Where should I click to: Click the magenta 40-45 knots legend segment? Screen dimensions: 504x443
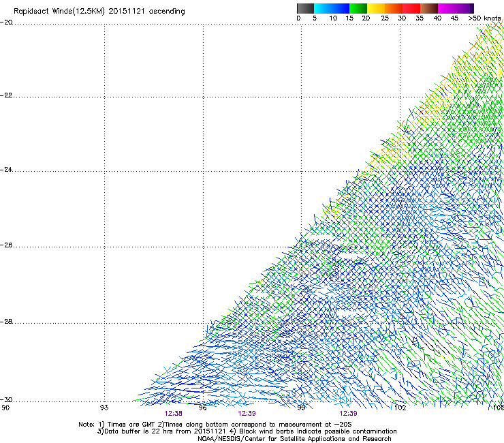point(447,8)
